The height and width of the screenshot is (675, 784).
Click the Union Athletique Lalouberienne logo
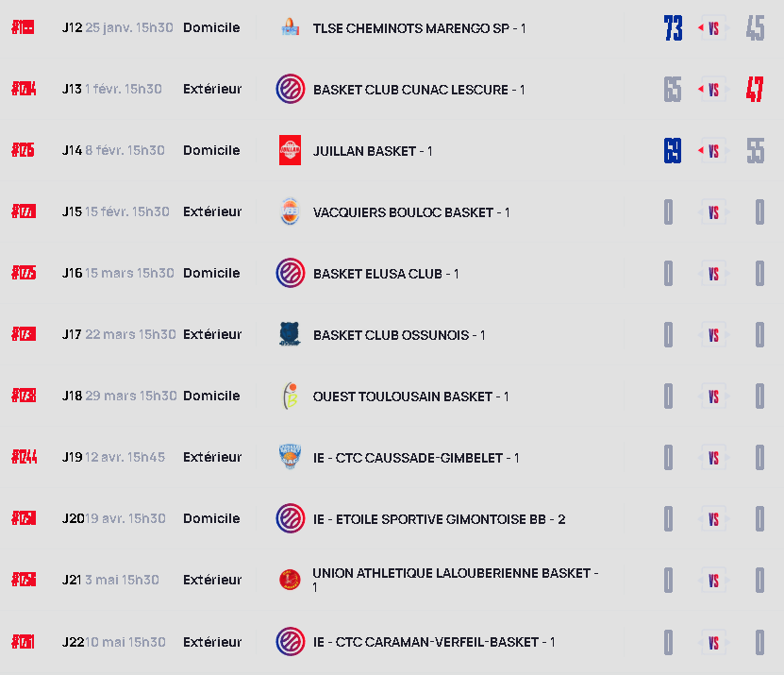[290, 580]
